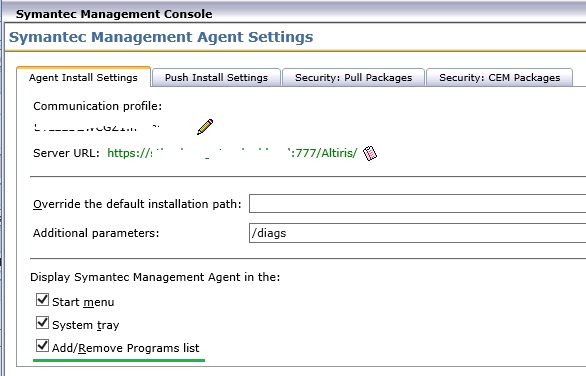Screen dimensions: 586x376
Task: Click the Communication profile name text
Action: (97, 127)
